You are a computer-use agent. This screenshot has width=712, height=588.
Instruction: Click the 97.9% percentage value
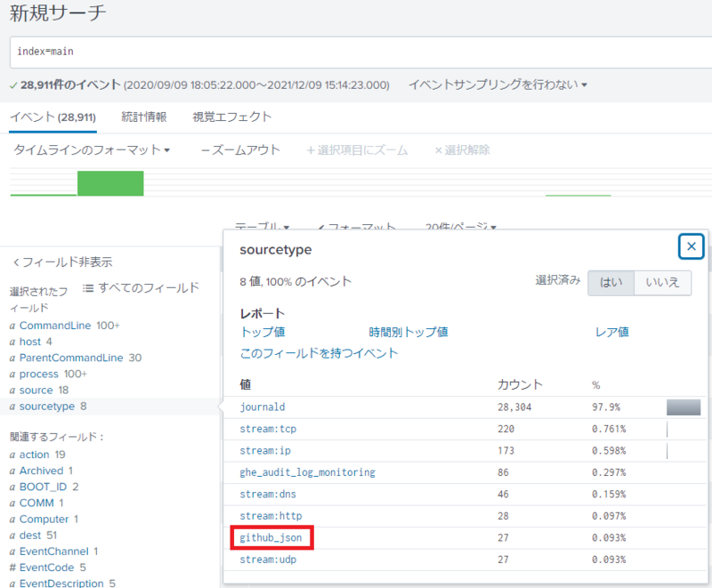606,407
